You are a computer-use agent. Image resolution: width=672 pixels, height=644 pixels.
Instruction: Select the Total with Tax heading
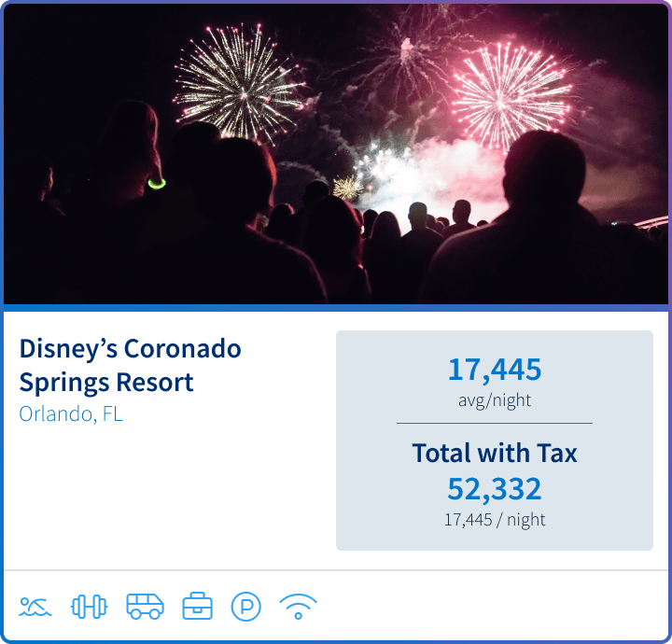point(495,454)
